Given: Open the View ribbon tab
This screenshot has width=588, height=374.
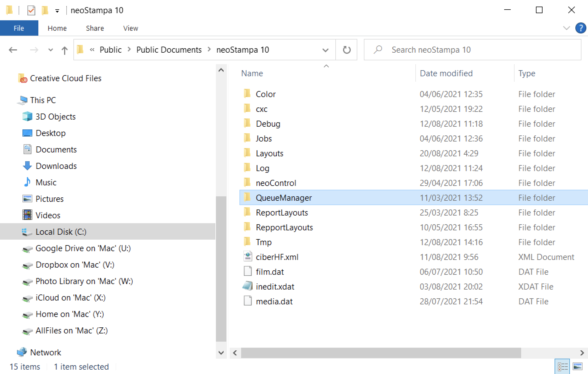Looking at the screenshot, I should [130, 28].
